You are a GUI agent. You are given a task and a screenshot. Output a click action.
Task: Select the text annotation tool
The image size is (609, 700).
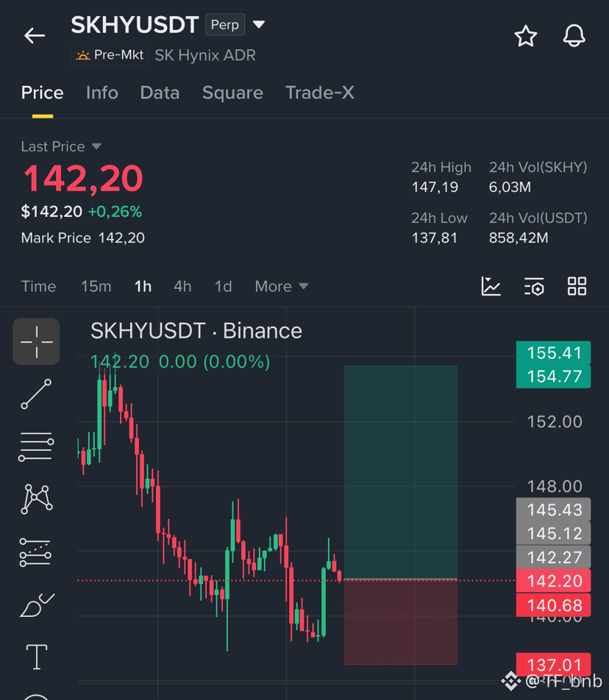click(37, 657)
